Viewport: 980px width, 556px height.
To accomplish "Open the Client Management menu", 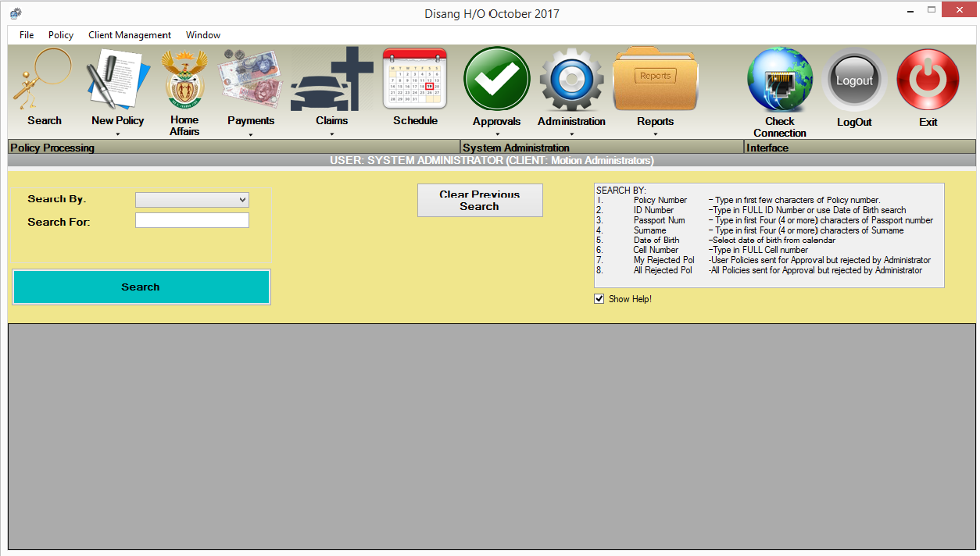I will [129, 34].
